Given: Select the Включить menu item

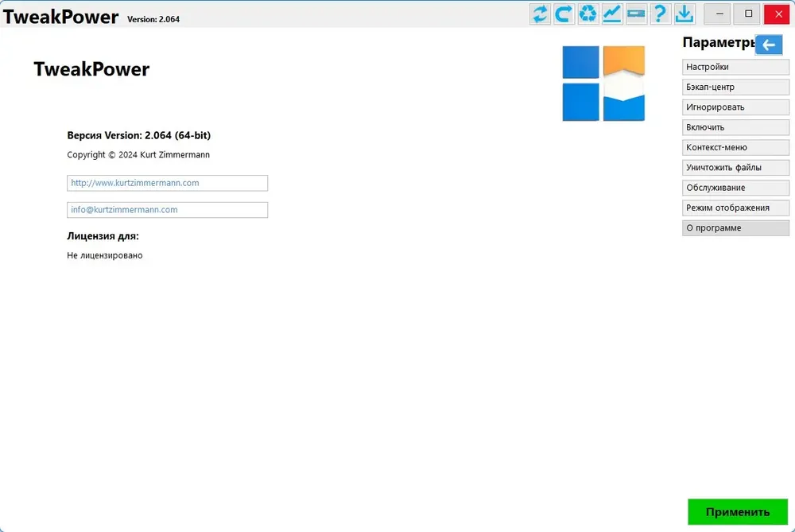Looking at the screenshot, I should click(735, 127).
